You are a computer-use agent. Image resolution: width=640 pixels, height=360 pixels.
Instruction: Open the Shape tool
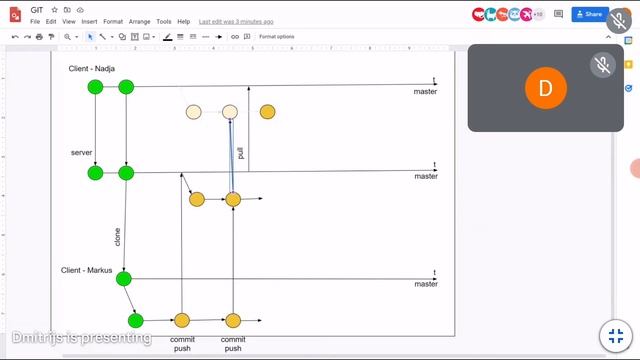pos(122,37)
